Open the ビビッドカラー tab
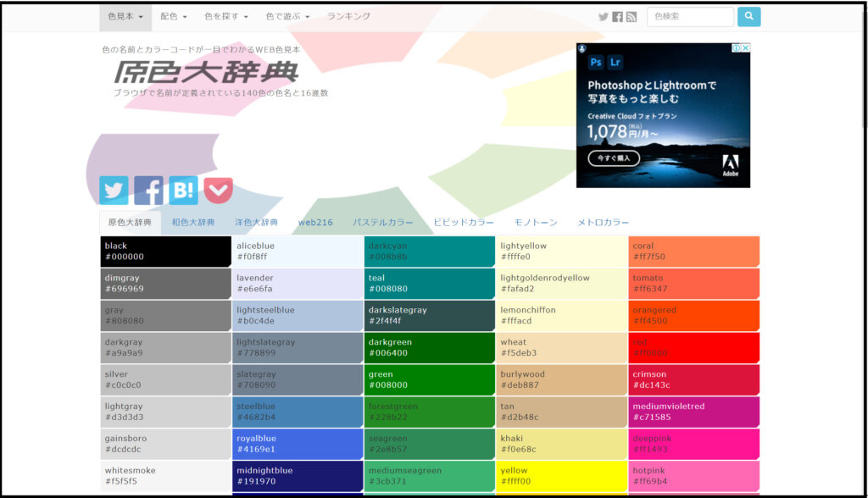This screenshot has height=498, width=868. pos(464,223)
